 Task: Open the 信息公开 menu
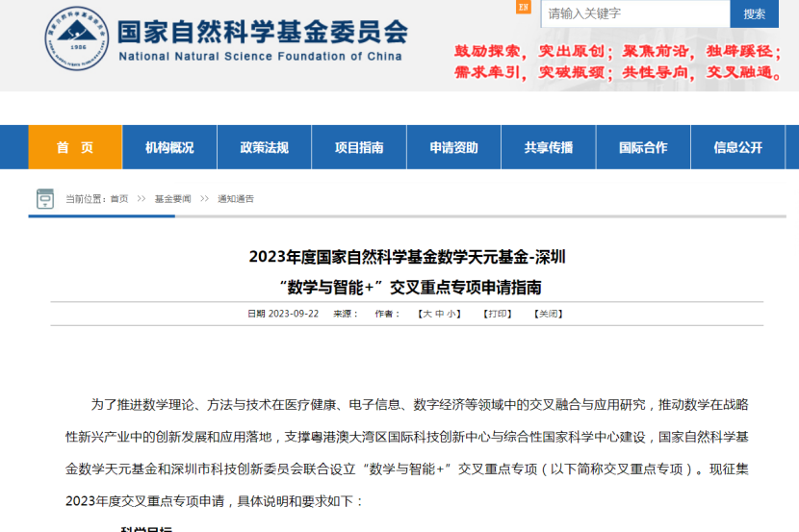tap(737, 147)
